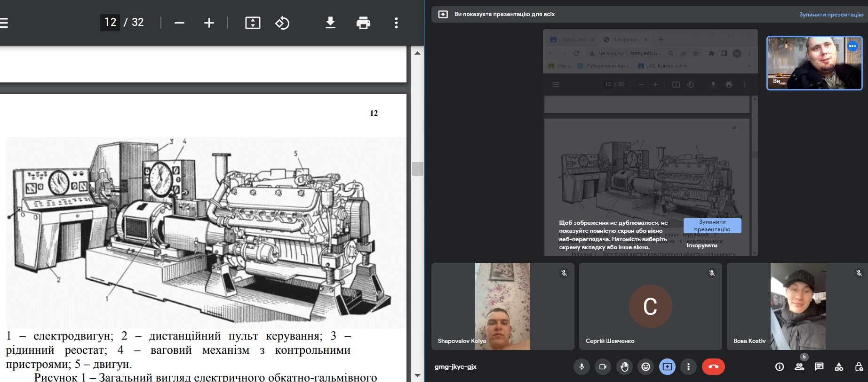Click the blue 'Зупинити презентацію' button

tap(712, 226)
